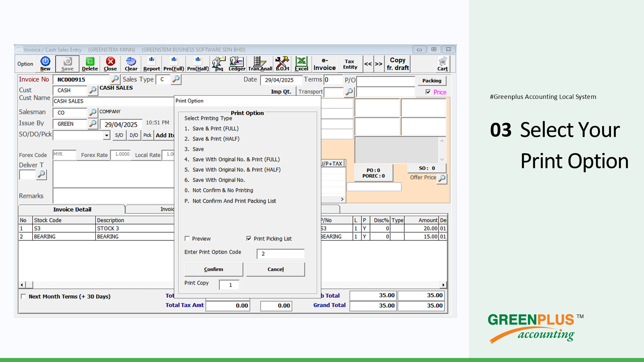The width and height of the screenshot is (644, 362).
Task: Toggle the Print Picking List checkbox
Action: [x=249, y=239]
